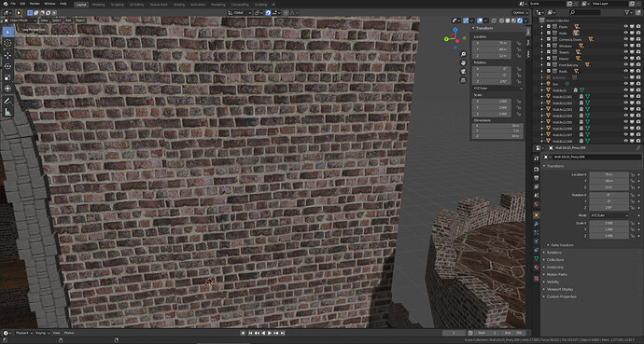Hide the Sun object with eye icon
644x344 pixels.
626,84
